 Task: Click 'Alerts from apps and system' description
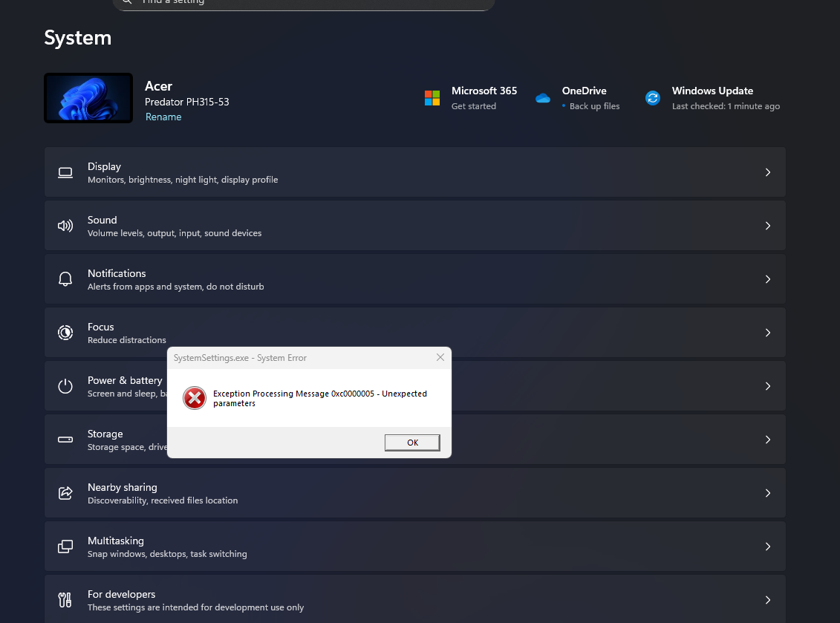coord(176,287)
